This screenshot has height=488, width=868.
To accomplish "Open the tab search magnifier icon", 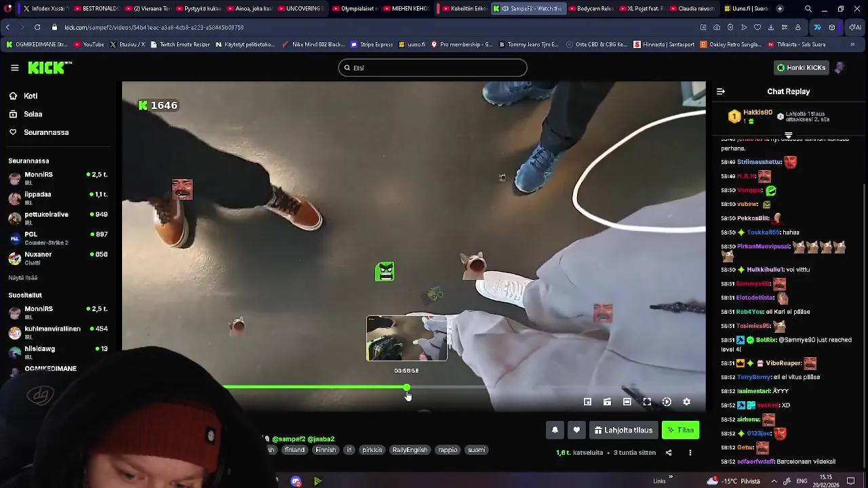I will [808, 9].
